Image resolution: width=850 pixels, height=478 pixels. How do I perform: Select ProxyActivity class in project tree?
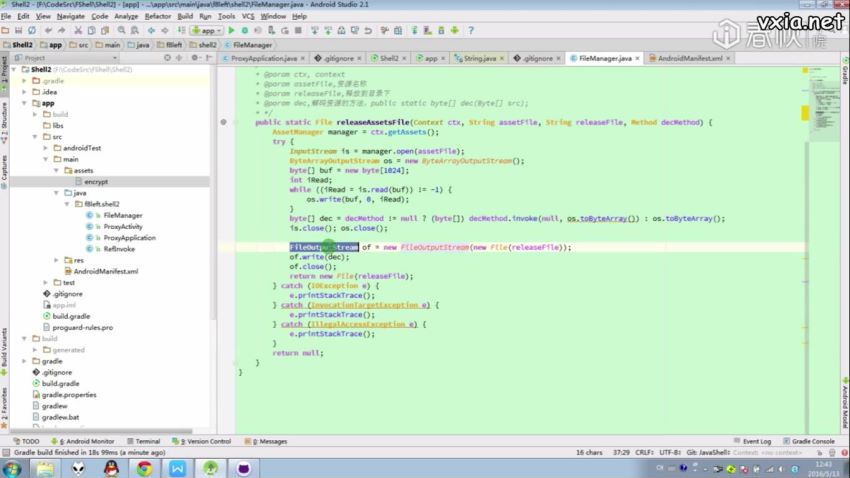(123, 226)
